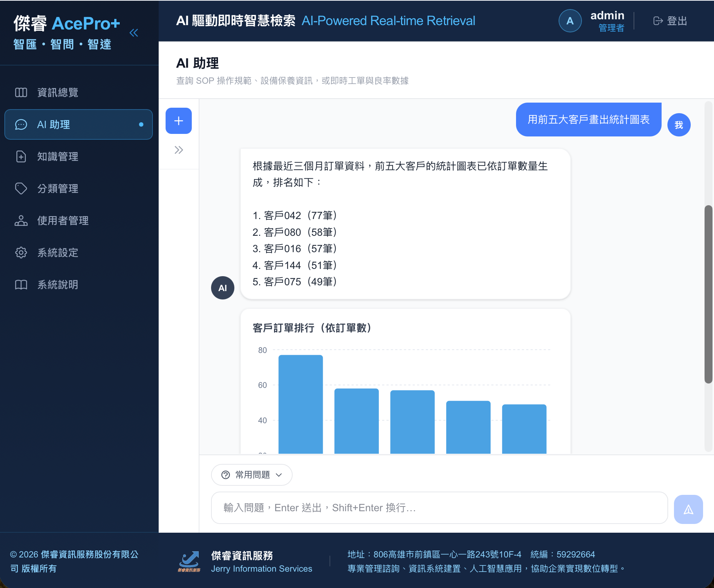The image size is (714, 588).
Task: Select AI 助理 menu item
Action: click(x=79, y=124)
